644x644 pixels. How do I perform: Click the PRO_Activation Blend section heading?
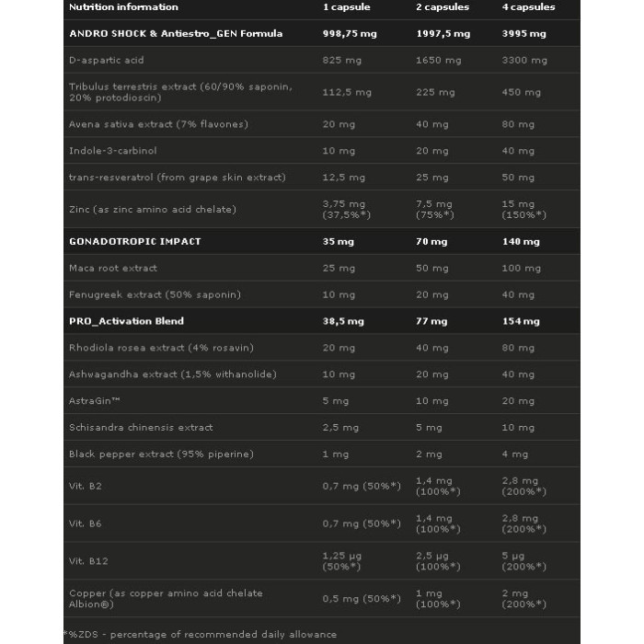(127, 321)
